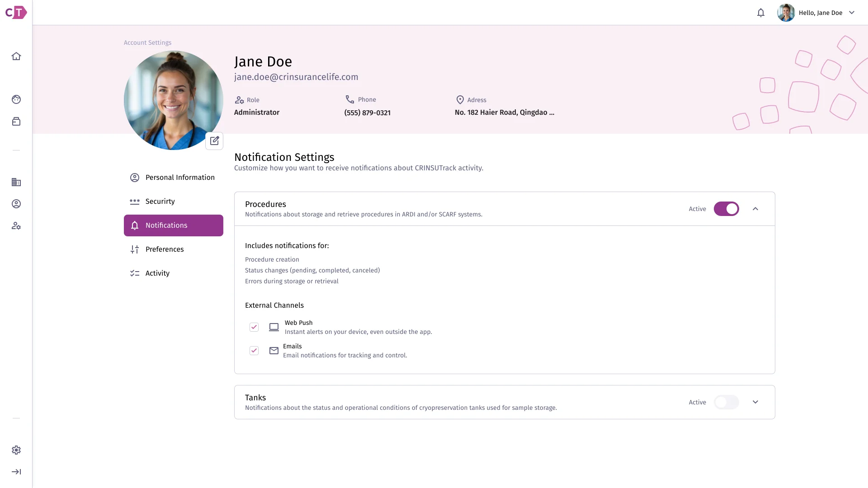
Task: Click Hello, Jane Doe text
Action: [821, 13]
